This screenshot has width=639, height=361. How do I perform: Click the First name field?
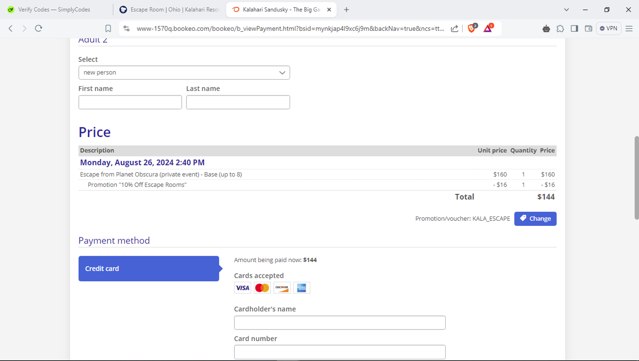click(x=130, y=102)
